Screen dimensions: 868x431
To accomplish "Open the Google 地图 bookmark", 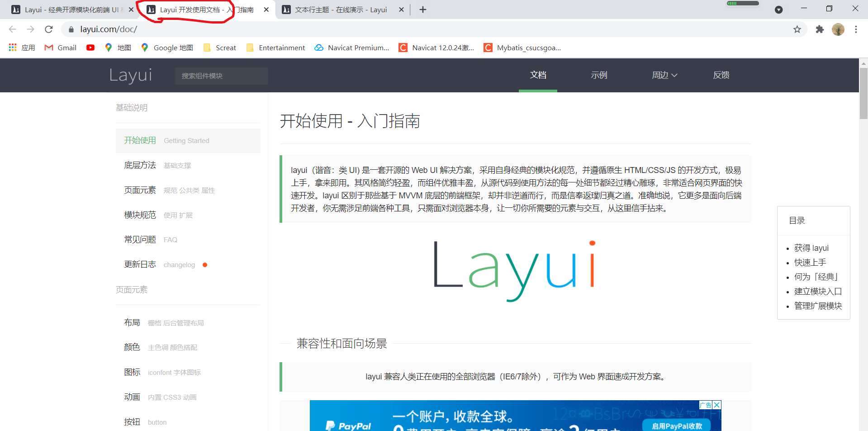I will 166,48.
